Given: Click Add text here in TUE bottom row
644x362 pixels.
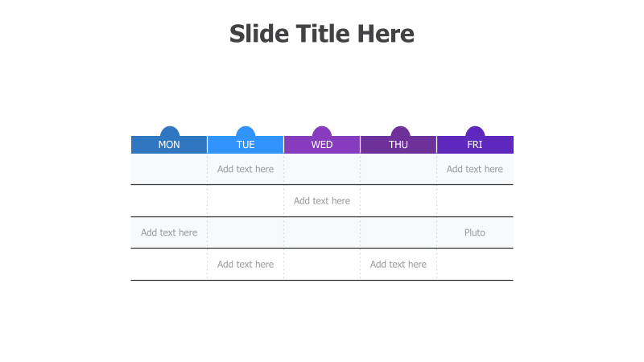Looking at the screenshot, I should click(x=246, y=265).
